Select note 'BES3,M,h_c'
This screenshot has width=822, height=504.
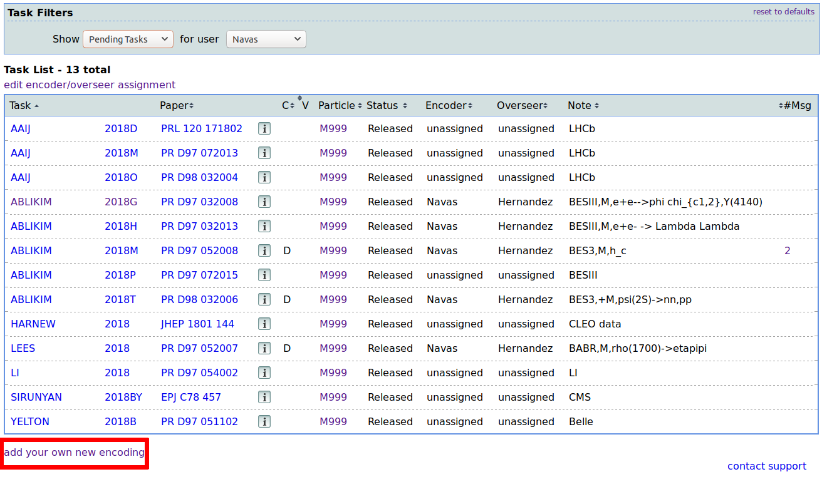click(x=598, y=250)
